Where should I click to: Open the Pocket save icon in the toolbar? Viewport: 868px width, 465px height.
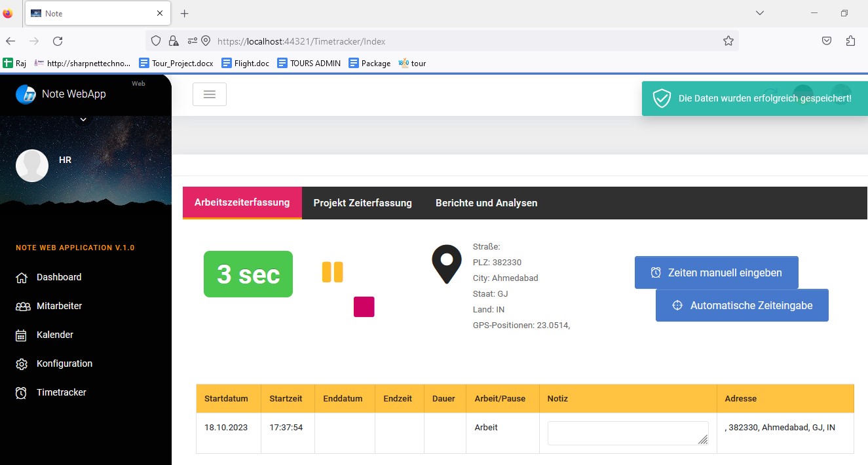827,41
